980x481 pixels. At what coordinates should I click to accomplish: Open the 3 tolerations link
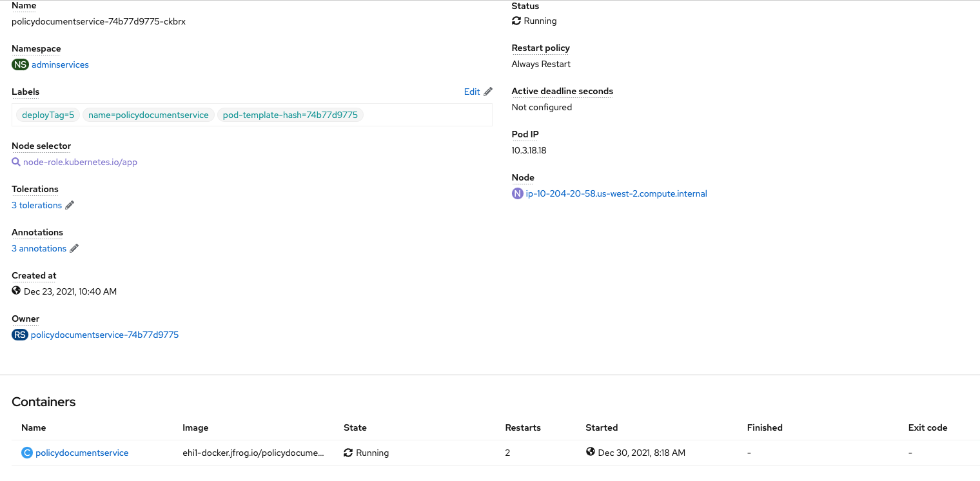pyautogui.click(x=37, y=205)
